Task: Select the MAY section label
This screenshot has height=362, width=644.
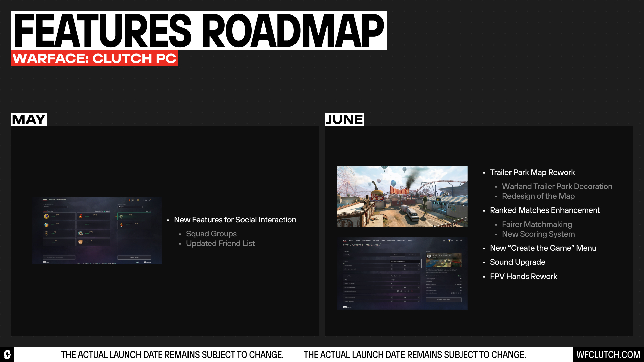Action: tap(29, 119)
